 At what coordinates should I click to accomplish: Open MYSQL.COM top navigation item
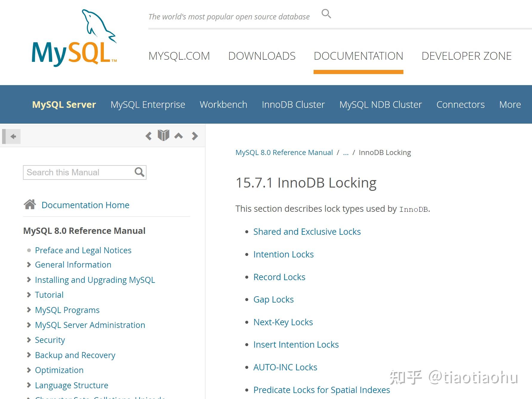pyautogui.click(x=179, y=56)
